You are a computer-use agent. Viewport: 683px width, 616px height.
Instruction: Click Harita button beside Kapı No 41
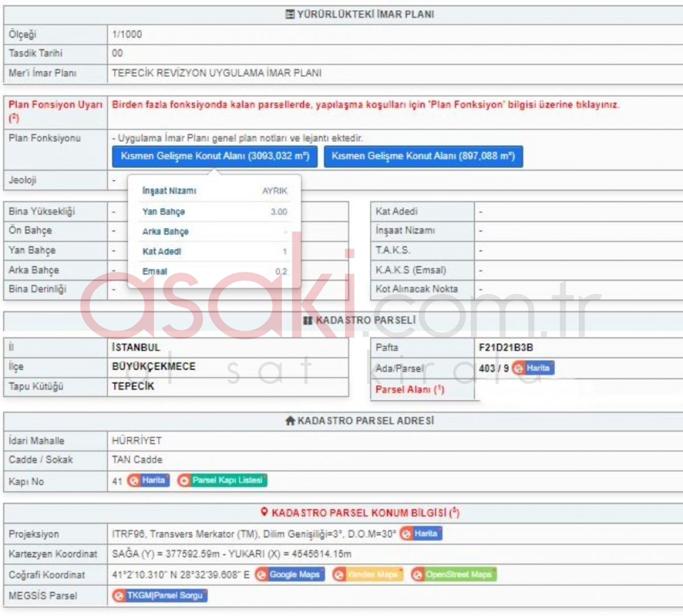148,481
